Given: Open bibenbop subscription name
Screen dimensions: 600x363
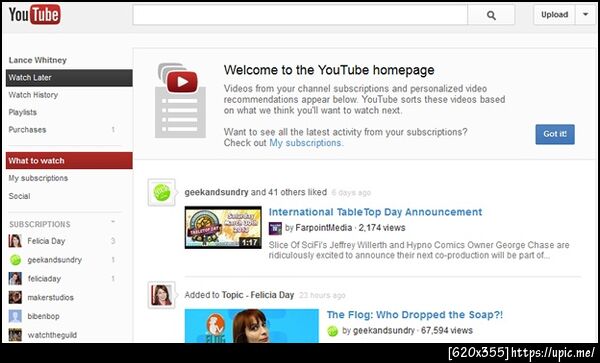Looking at the screenshot, I should pos(43,316).
